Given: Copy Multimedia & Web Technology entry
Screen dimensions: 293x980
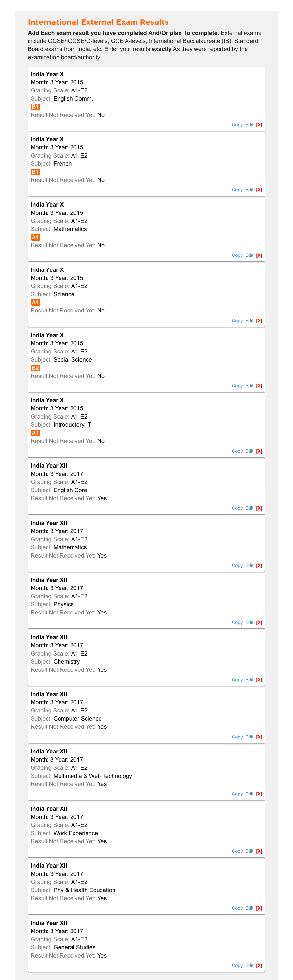Looking at the screenshot, I should point(237,794).
